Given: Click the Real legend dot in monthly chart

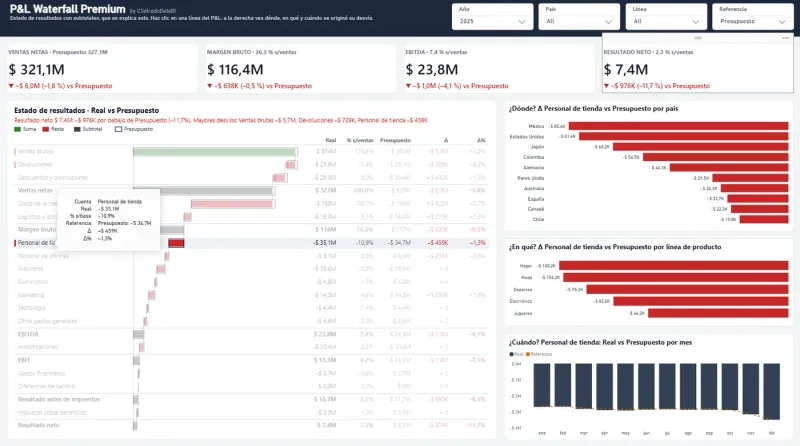Looking at the screenshot, I should click(512, 354).
